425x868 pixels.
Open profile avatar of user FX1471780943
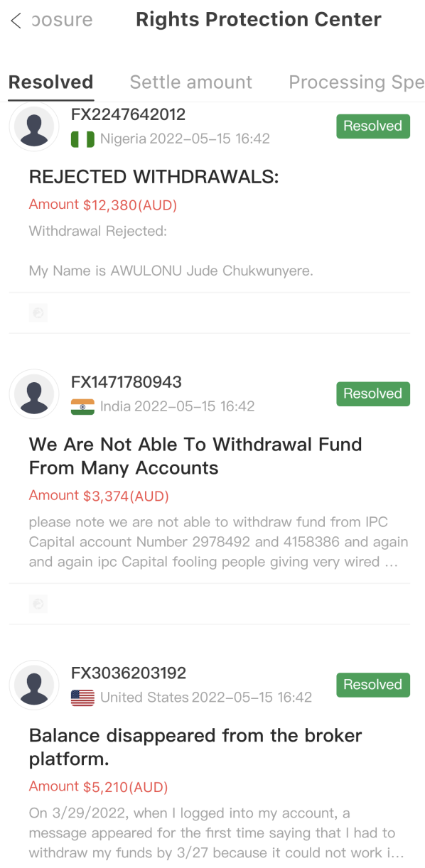(33, 394)
